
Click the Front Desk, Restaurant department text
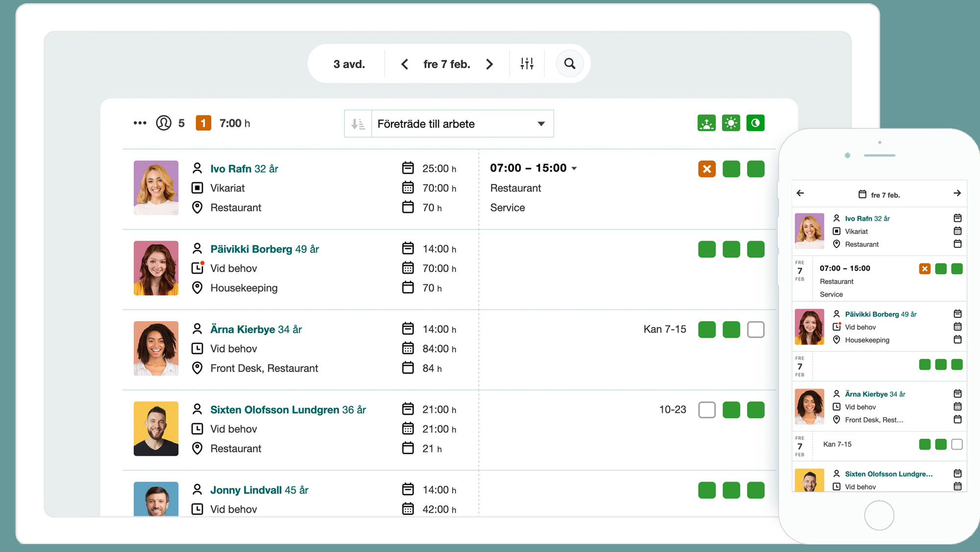click(x=264, y=368)
